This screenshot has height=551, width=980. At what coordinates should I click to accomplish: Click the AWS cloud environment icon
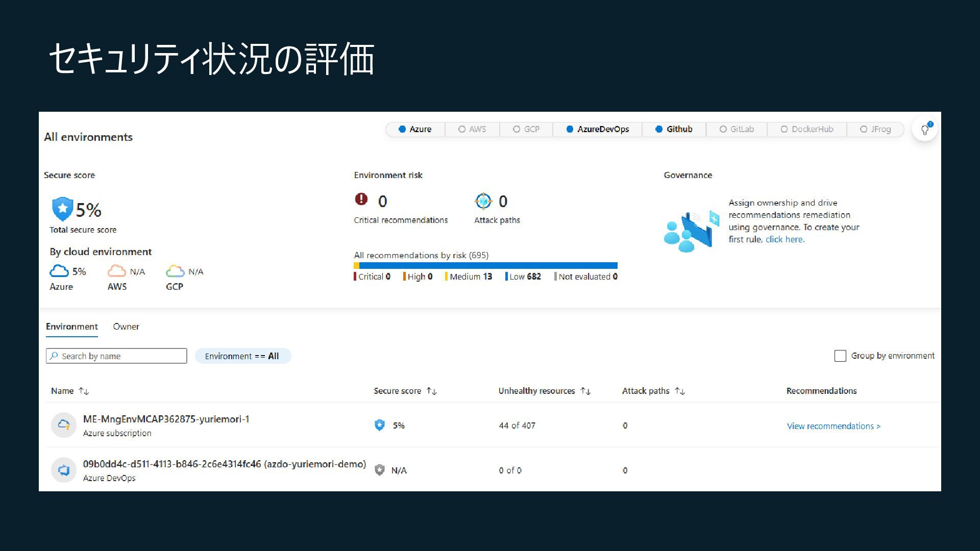click(x=116, y=271)
